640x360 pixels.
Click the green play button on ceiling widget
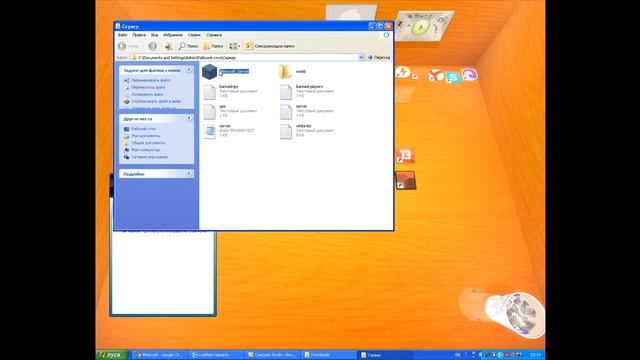point(420,28)
